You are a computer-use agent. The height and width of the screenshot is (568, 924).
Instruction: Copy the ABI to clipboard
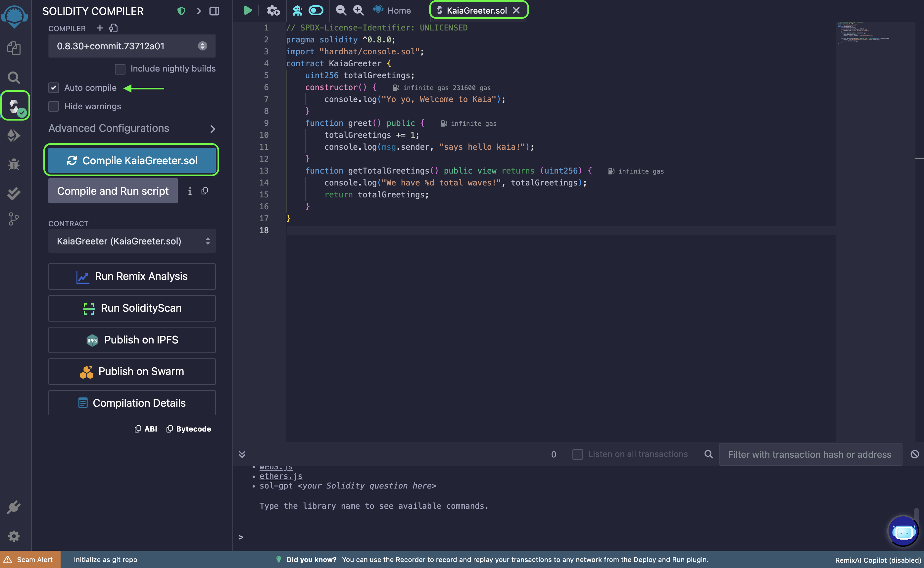click(x=146, y=429)
